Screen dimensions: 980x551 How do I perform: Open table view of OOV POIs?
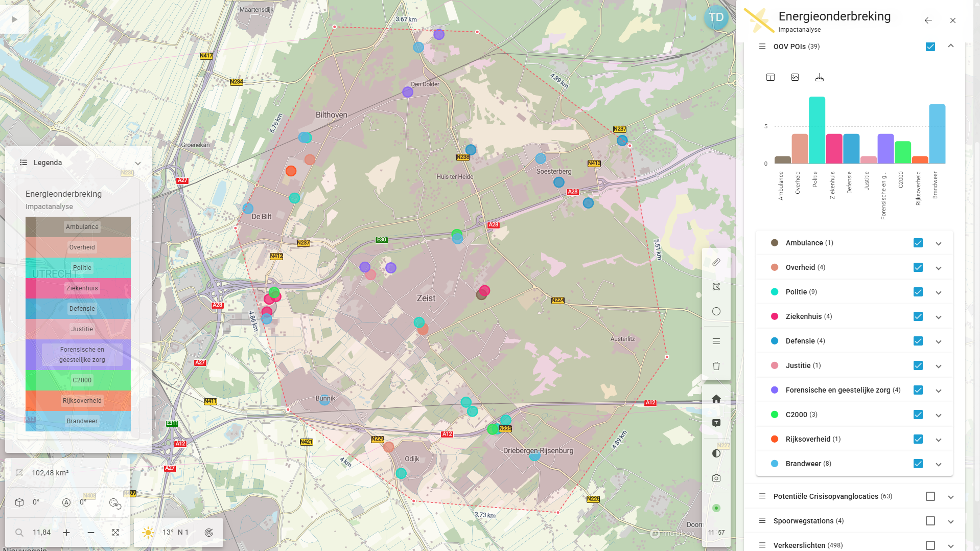click(x=770, y=77)
